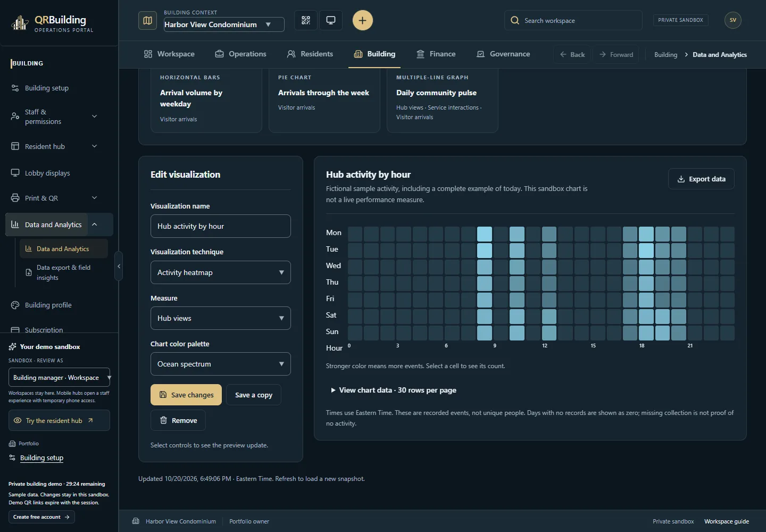Collapse the sidebar with the arrow handle
The width and height of the screenshot is (766, 532).
119,266
